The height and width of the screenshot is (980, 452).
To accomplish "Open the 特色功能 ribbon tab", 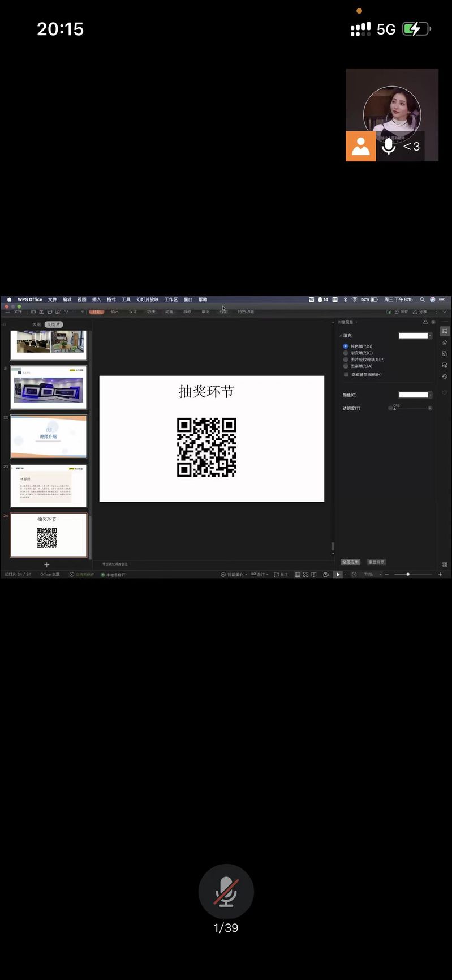I will pyautogui.click(x=246, y=311).
